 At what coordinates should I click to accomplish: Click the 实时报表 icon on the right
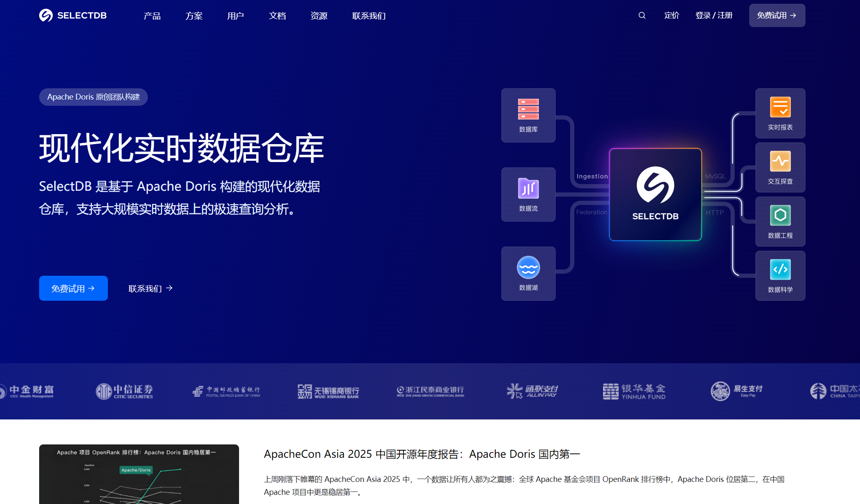pyautogui.click(x=780, y=113)
